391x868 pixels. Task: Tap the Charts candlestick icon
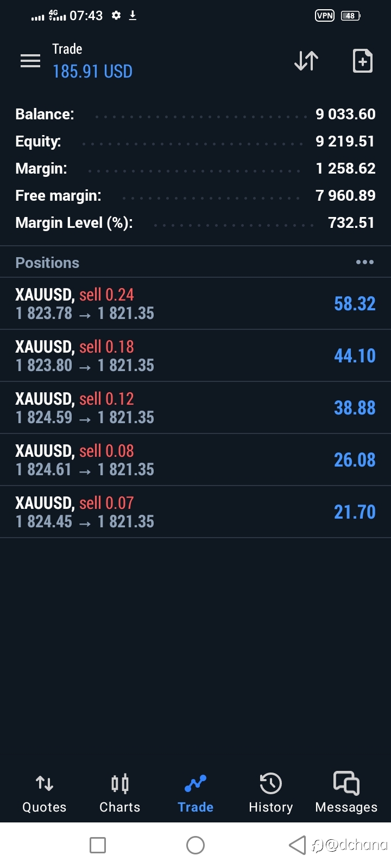120,783
